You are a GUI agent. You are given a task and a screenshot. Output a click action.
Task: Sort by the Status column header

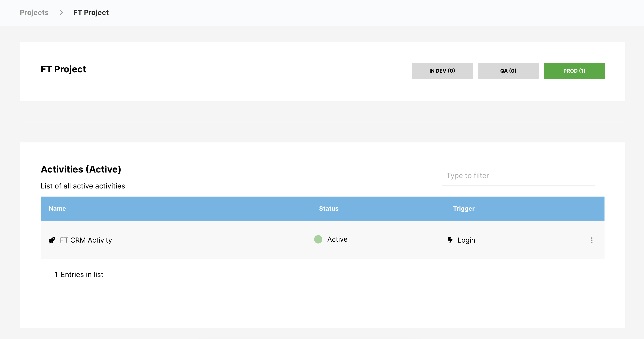coord(328,208)
